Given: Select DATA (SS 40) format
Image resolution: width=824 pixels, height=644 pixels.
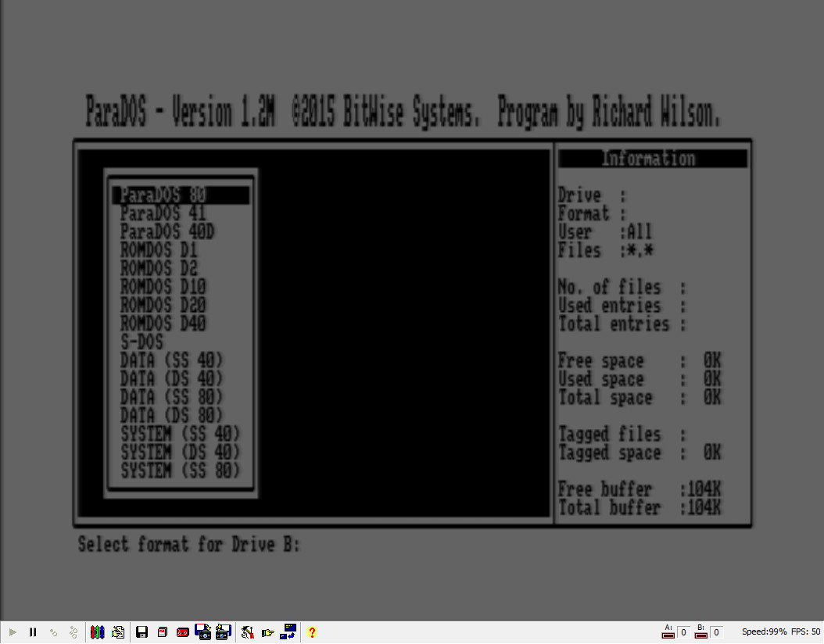Looking at the screenshot, I should coord(171,360).
